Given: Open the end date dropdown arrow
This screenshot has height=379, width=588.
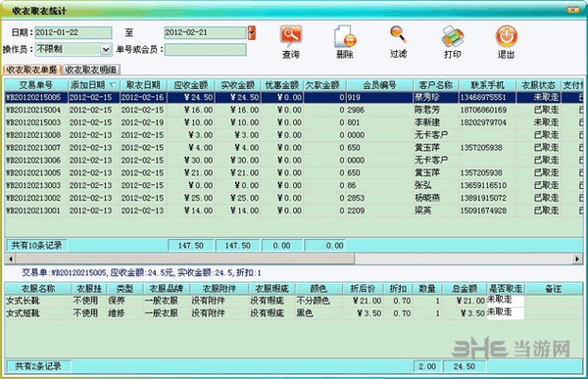Looking at the screenshot, I should (252, 32).
